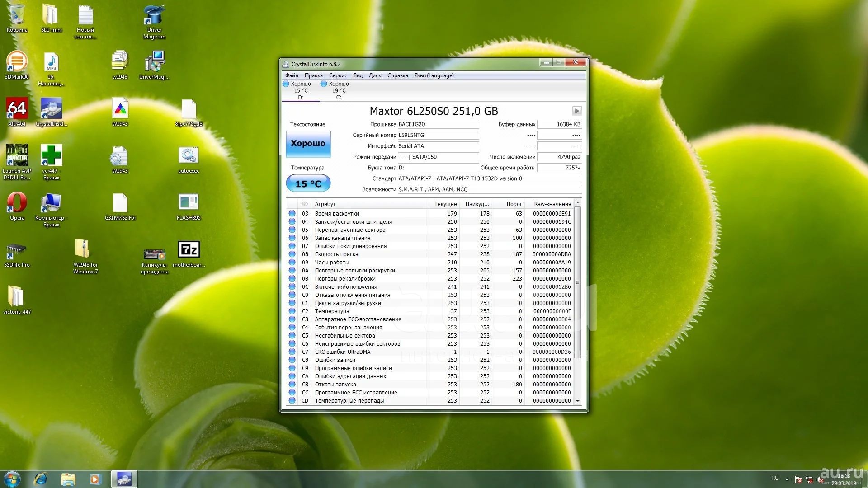Open the Справка menu
868x488 pixels.
tap(397, 75)
